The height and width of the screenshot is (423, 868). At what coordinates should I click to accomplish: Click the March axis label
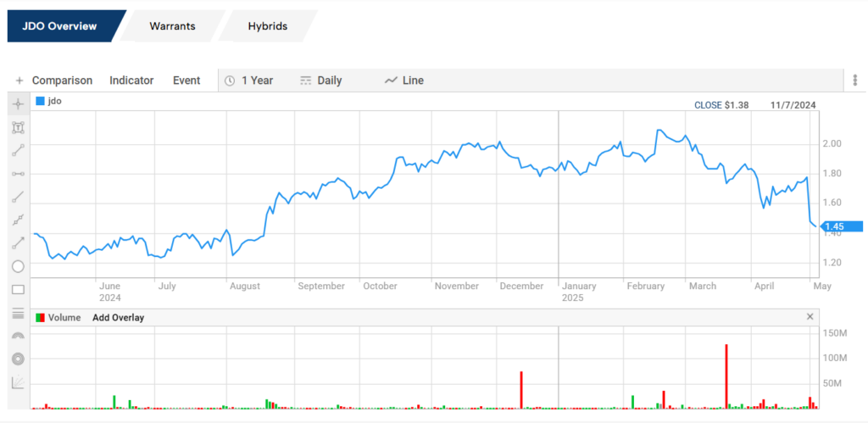click(x=703, y=287)
